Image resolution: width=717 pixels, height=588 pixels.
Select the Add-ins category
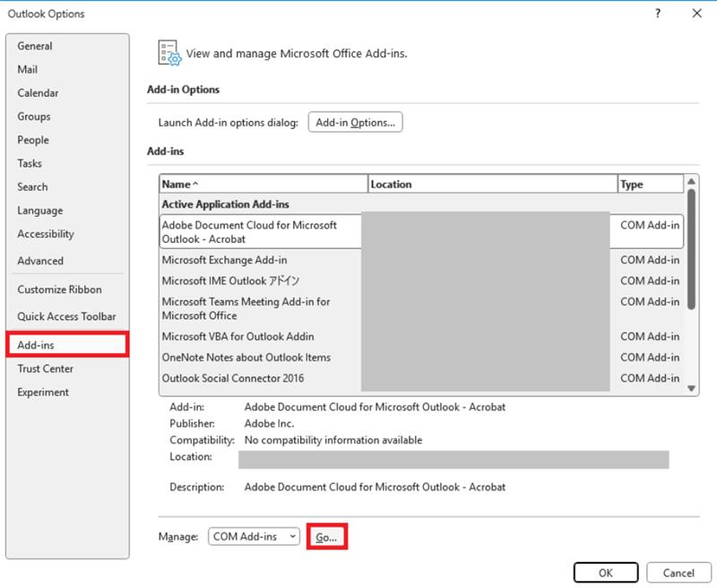[x=68, y=345]
